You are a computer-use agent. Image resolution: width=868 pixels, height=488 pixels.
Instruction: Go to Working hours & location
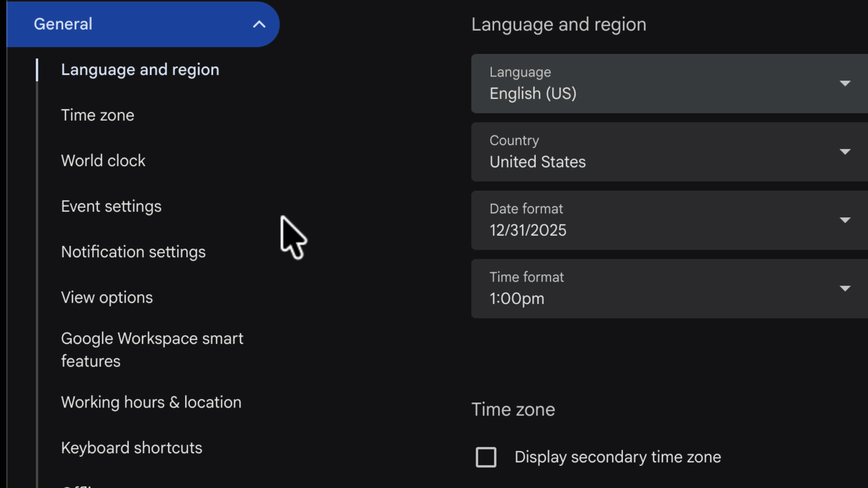[x=151, y=403]
